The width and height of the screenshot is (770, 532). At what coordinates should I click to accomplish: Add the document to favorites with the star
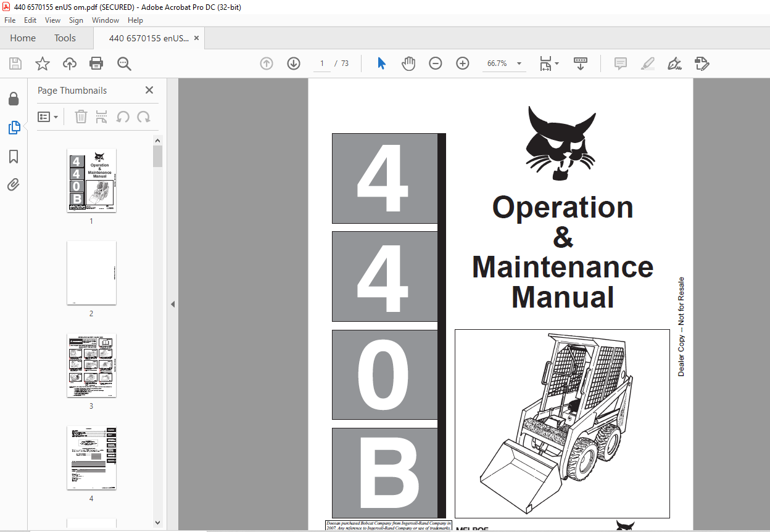click(43, 63)
